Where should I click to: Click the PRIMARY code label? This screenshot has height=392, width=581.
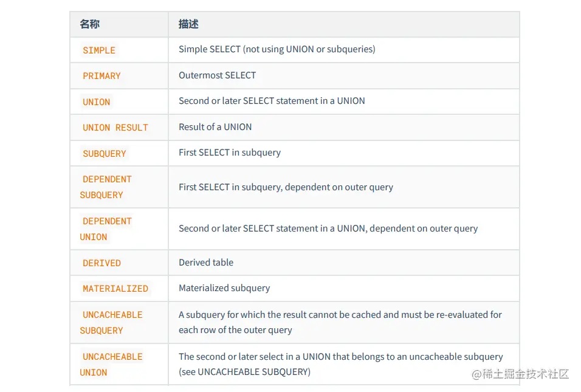(101, 76)
